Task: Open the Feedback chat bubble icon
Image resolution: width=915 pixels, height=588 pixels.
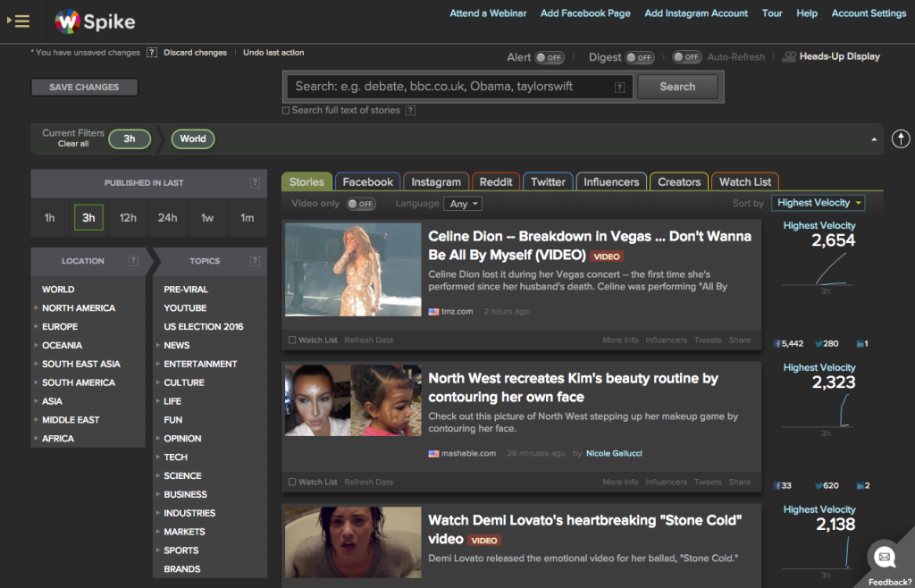Action: [x=885, y=557]
